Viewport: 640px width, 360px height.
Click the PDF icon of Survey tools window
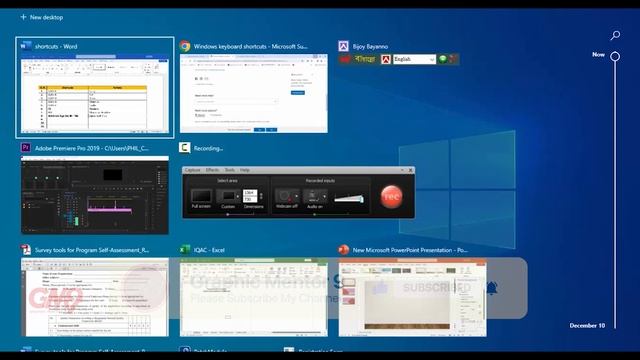[x=26, y=249]
